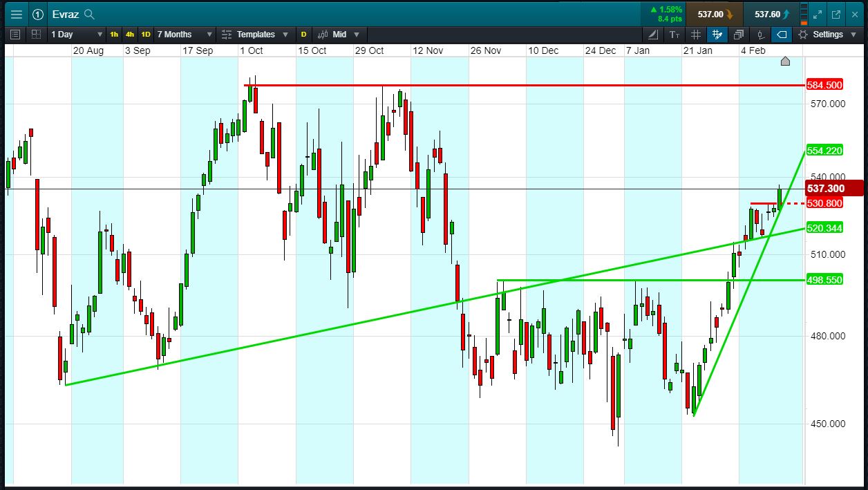This screenshot has height=490, width=868.
Task: Switch to 1h timeframe shortcut
Action: [x=114, y=34]
